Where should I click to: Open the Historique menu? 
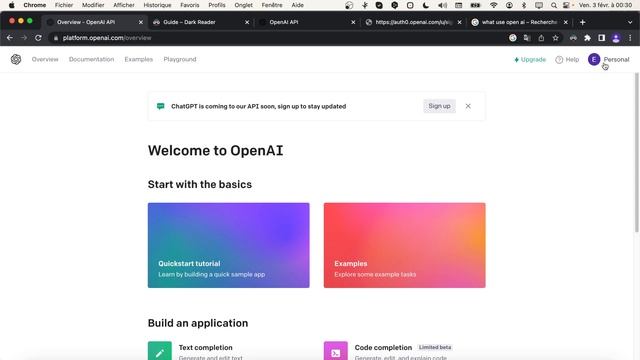(x=158, y=5)
